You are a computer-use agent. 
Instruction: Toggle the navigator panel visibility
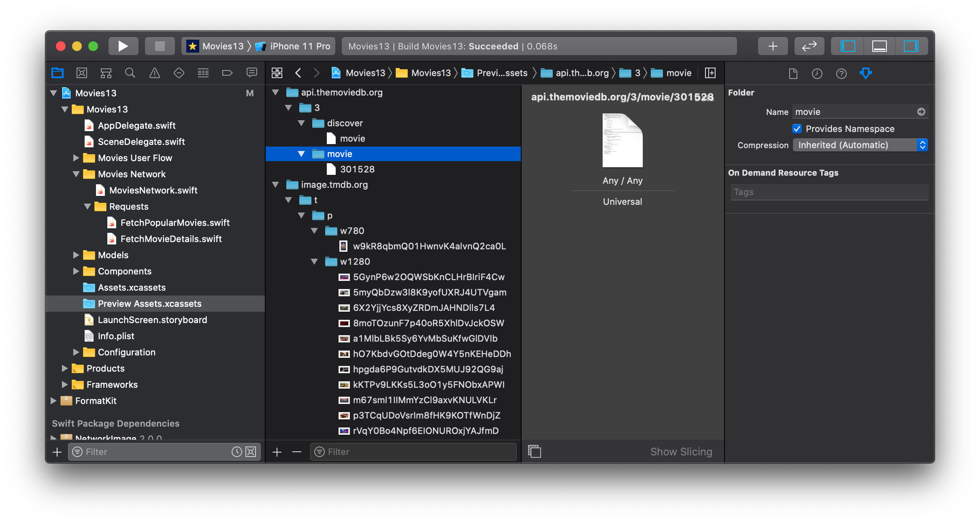(848, 46)
